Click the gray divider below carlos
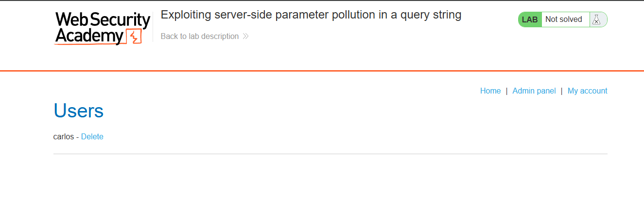Viewport: 644px width, 207px height. [x=331, y=154]
